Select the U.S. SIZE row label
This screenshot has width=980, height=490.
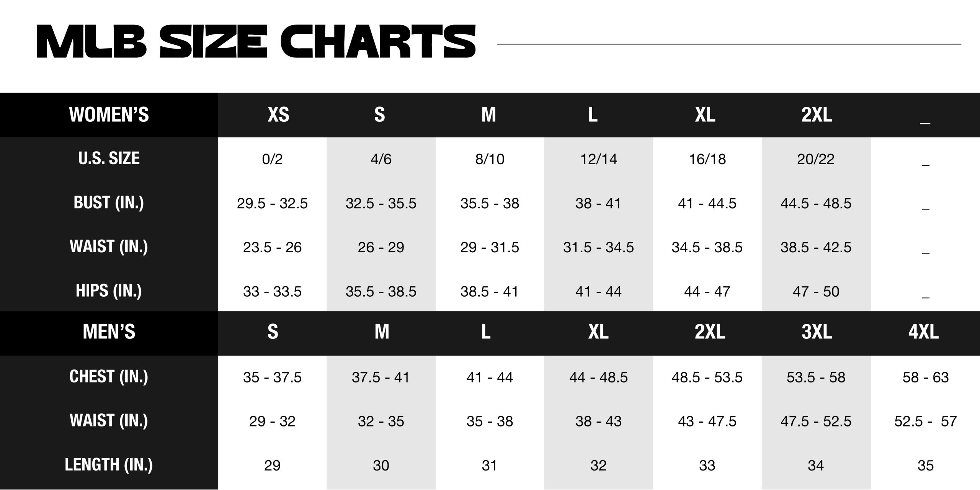coord(109,158)
